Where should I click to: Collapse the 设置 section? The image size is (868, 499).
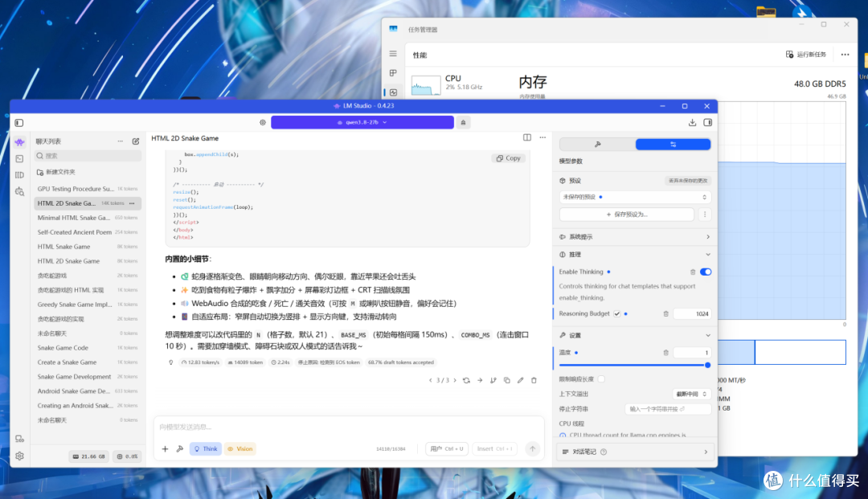[634, 335]
